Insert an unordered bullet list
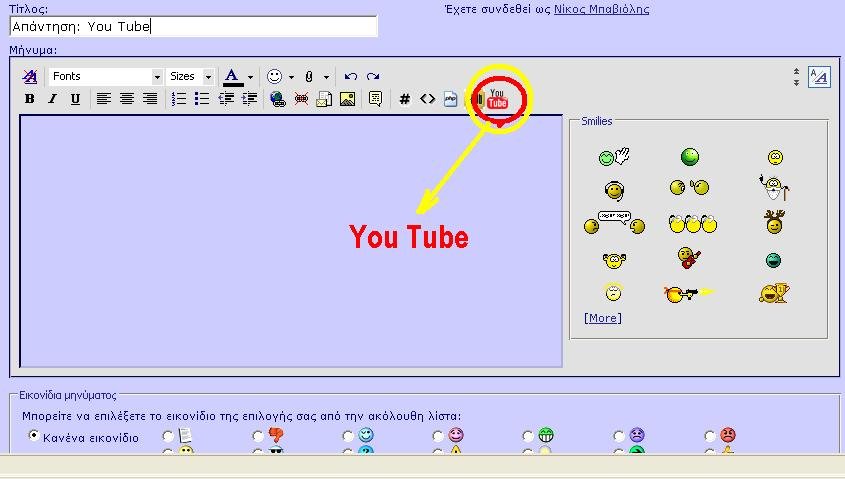845x479 pixels. pos(202,99)
